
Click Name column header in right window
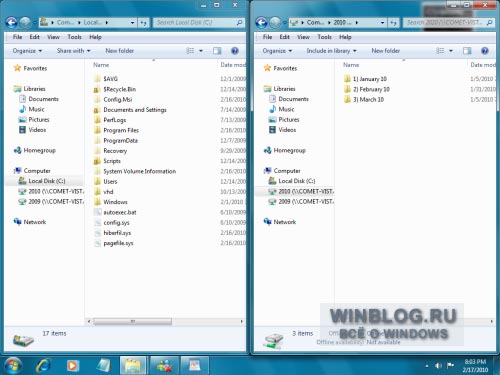351,65
